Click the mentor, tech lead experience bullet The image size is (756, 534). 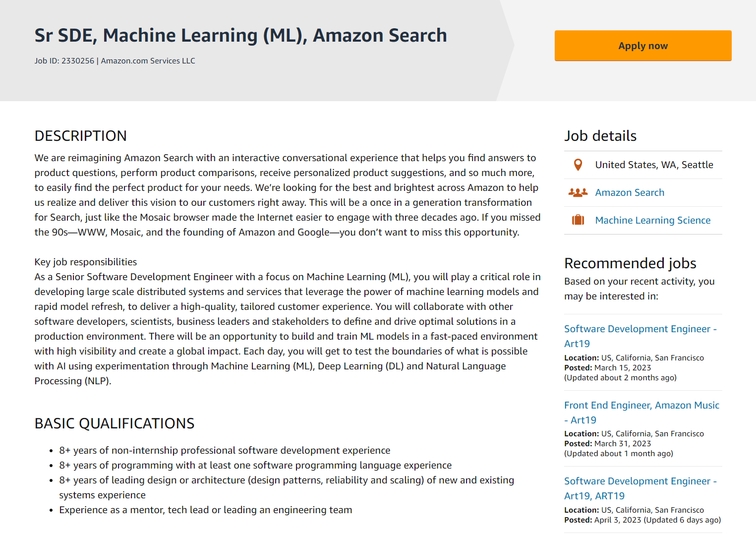(205, 510)
